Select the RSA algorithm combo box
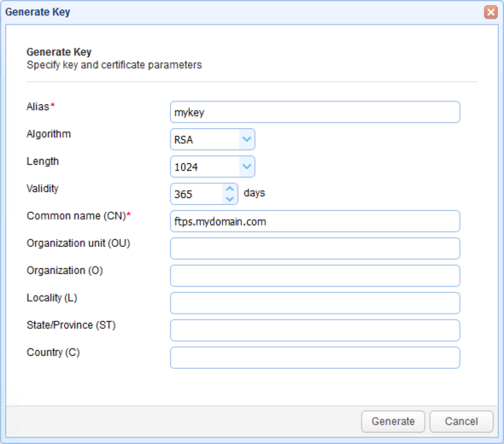This screenshot has width=504, height=444. 213,139
